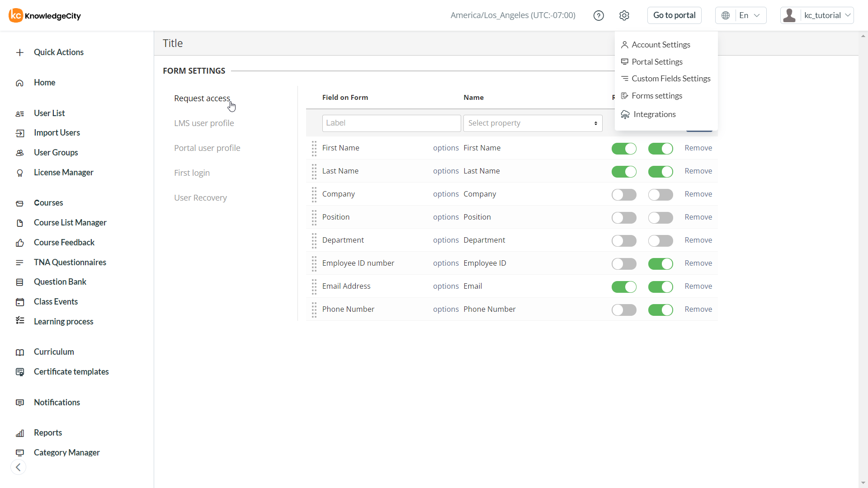Screen dimensions: 868x488
Task: Toggle the first switch for Company row
Action: [624, 195]
